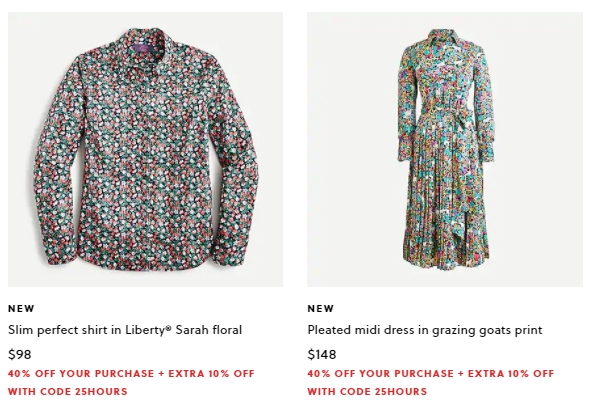Click the collar of the midi dress

(x=448, y=38)
